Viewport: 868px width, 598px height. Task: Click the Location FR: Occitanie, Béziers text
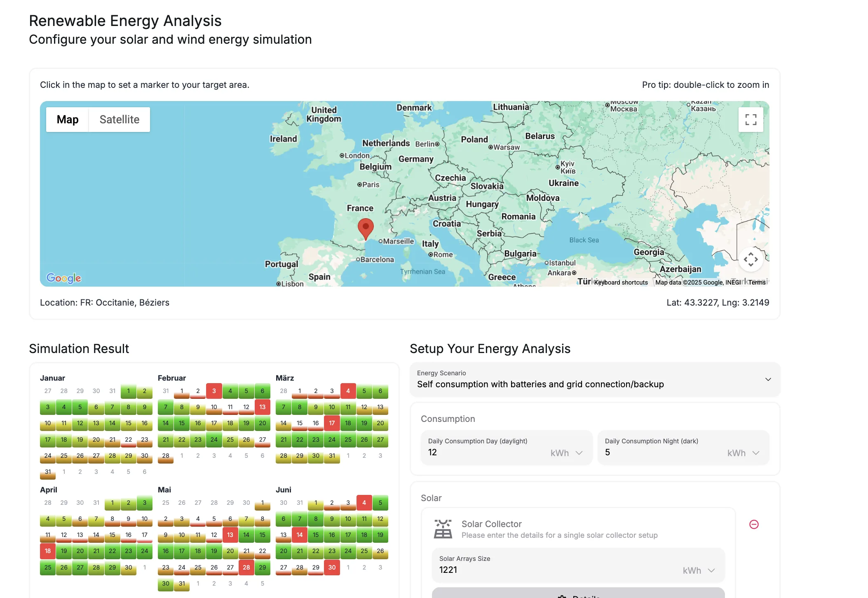click(105, 302)
